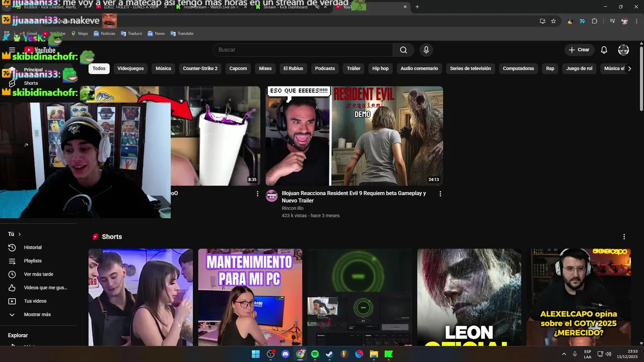Click the YouTube logo
Image resolution: width=644 pixels, height=362 pixels.
[40, 50]
